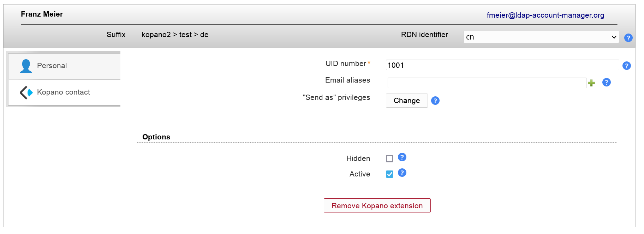Viewport: 644px width, 234px height.
Task: Focus the UID number input field
Action: point(502,65)
